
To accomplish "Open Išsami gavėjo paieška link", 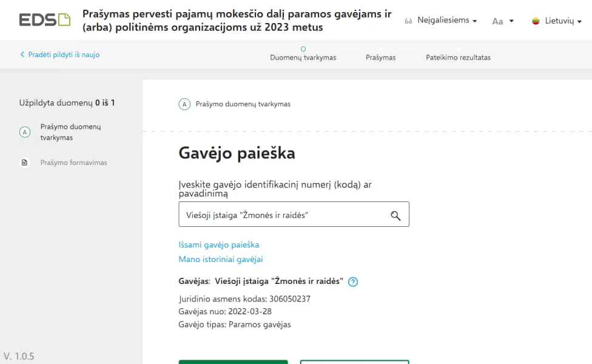I will click(218, 244).
